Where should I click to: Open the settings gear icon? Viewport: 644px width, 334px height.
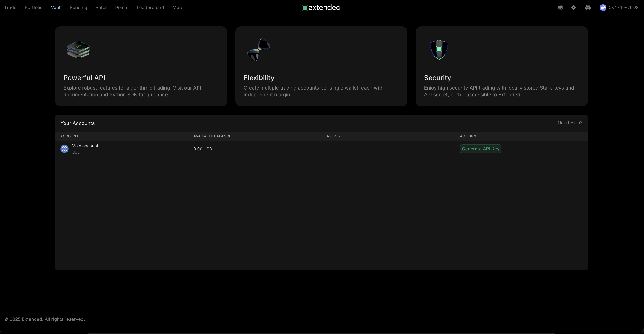click(x=573, y=8)
